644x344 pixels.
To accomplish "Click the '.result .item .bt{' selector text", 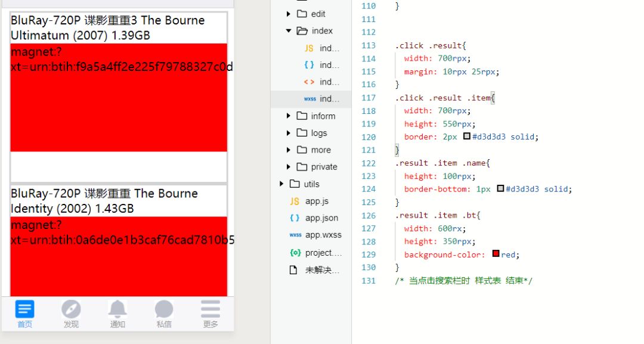I will click(x=438, y=215).
